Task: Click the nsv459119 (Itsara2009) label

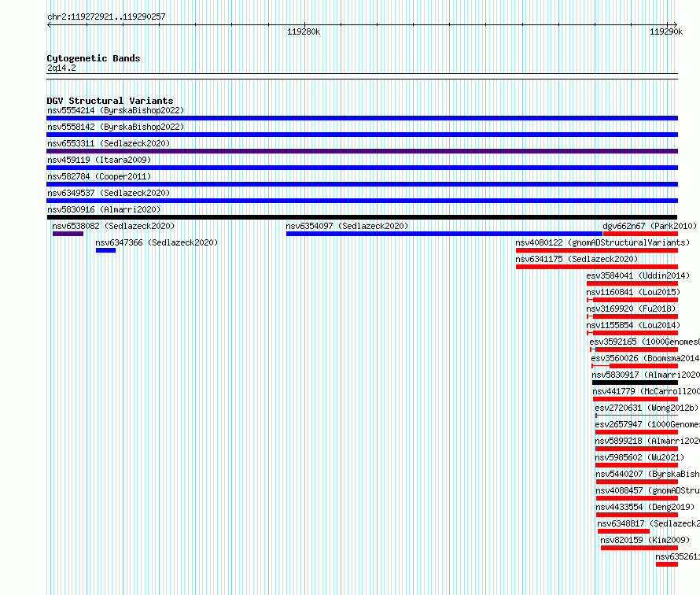Action: tap(99, 160)
